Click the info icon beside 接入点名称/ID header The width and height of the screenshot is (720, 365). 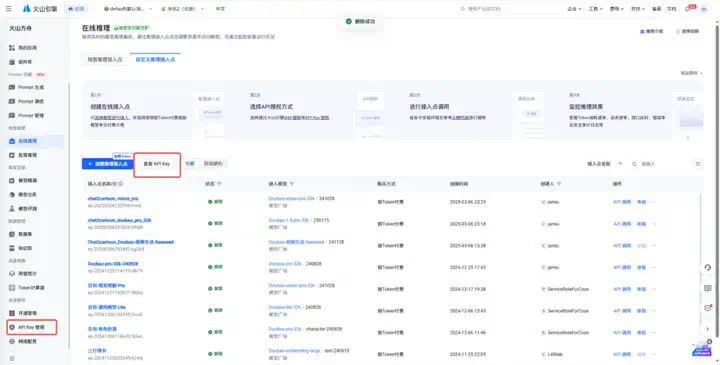coord(121,184)
